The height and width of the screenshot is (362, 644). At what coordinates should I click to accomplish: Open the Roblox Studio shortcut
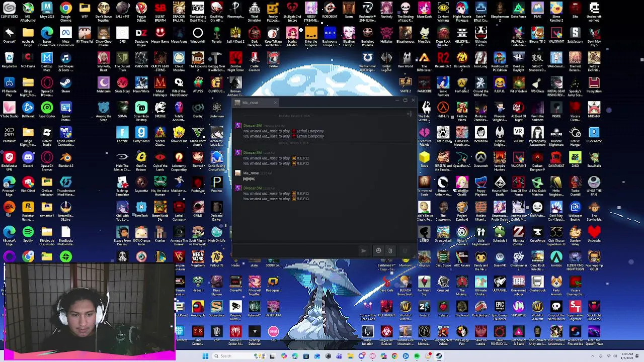pyautogui.click(x=47, y=135)
